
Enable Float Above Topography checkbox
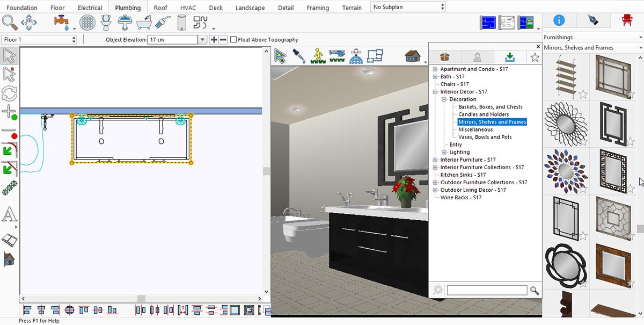(233, 40)
